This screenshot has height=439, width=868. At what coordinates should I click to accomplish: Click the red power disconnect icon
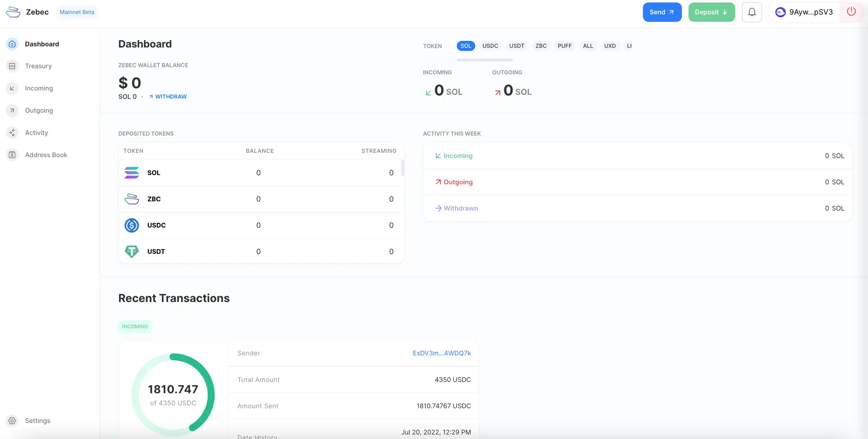[x=851, y=12]
